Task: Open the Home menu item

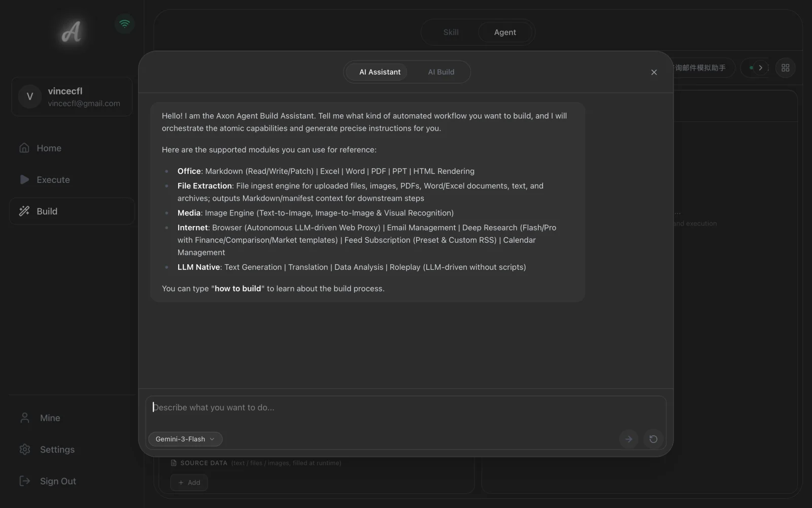Action: point(72,148)
